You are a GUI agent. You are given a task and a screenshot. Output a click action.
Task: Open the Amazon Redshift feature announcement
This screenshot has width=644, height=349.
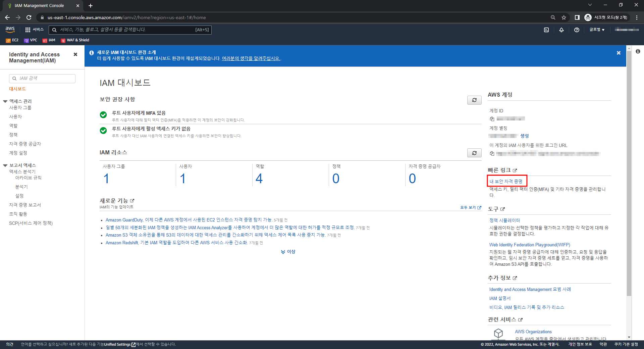click(x=176, y=243)
